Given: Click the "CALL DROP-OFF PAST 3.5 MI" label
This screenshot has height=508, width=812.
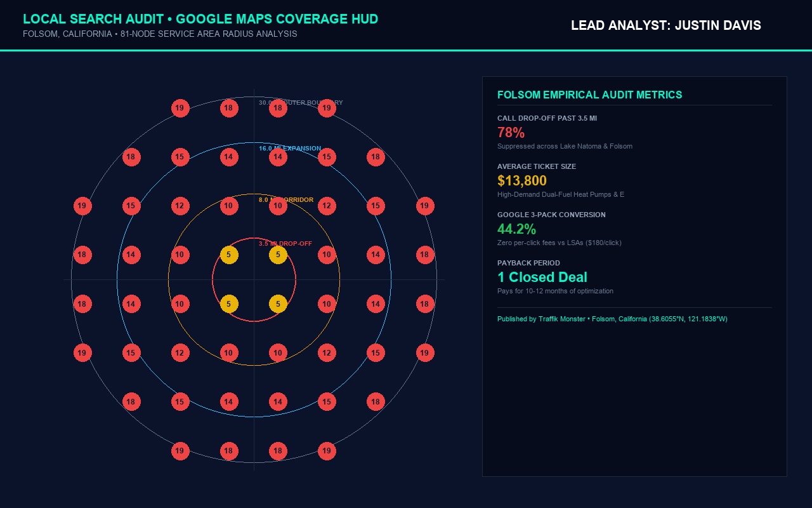Looking at the screenshot, I should pyautogui.click(x=547, y=118).
